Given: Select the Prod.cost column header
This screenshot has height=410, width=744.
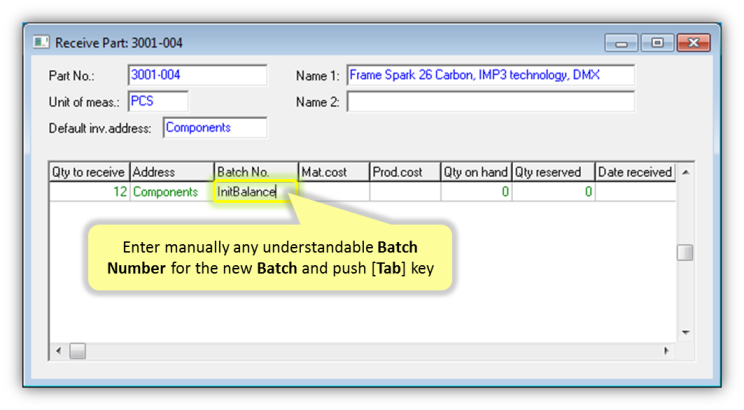Looking at the screenshot, I should tap(405, 172).
